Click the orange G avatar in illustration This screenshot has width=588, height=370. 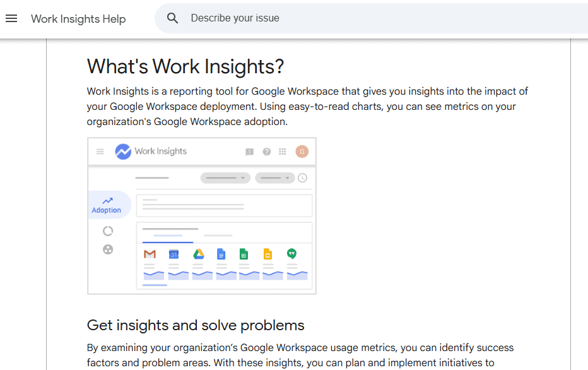point(302,152)
